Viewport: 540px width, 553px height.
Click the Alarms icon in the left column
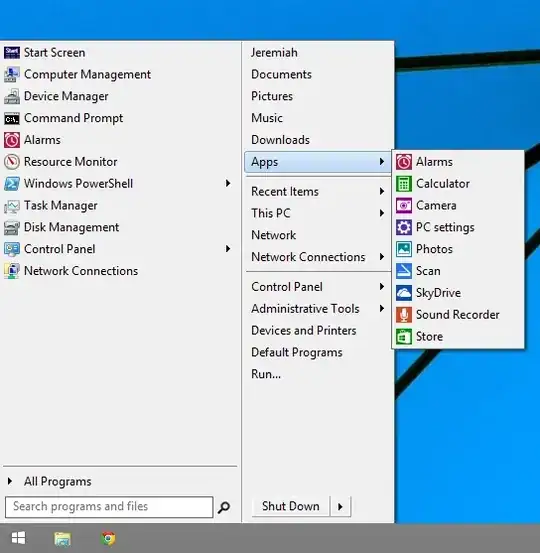point(12,140)
